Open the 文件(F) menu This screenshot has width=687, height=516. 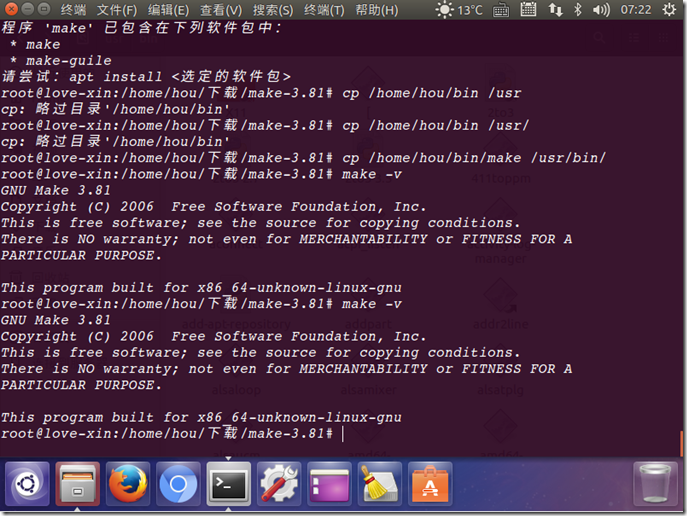point(117,10)
